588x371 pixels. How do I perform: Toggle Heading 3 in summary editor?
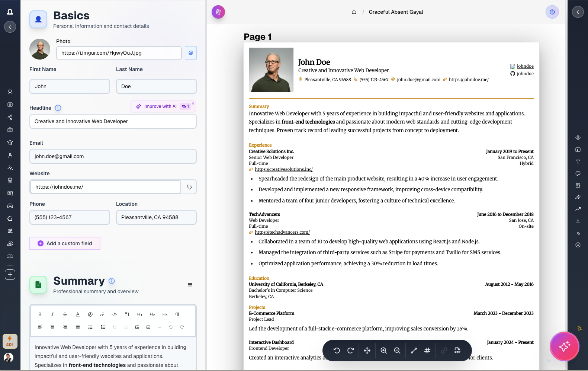point(165,314)
